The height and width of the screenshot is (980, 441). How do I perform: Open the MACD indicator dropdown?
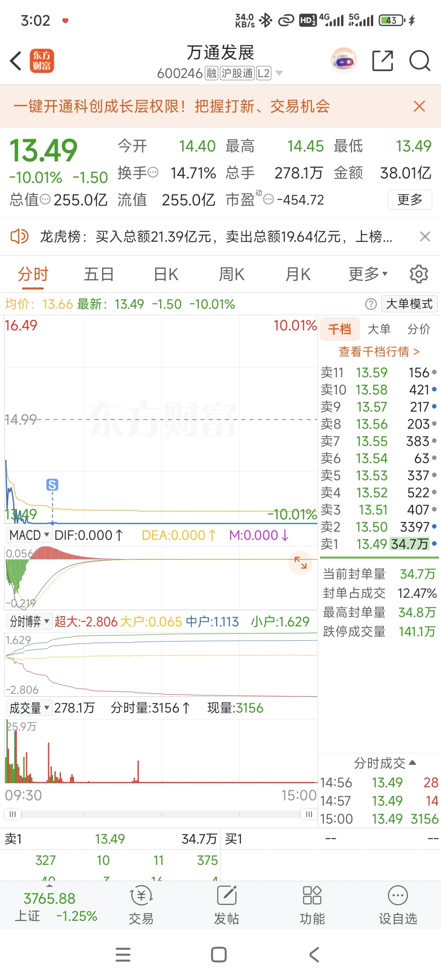[x=29, y=535]
